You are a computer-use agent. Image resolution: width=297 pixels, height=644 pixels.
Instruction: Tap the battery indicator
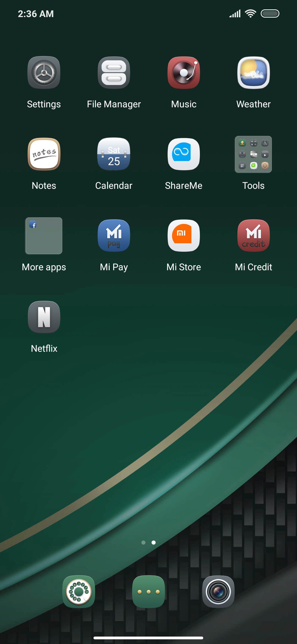click(x=270, y=13)
